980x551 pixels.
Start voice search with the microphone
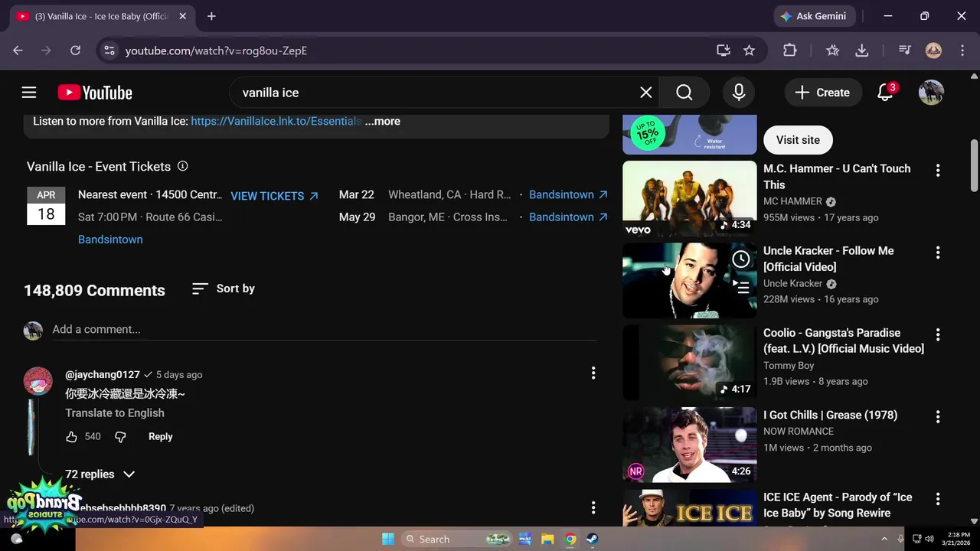pos(739,93)
